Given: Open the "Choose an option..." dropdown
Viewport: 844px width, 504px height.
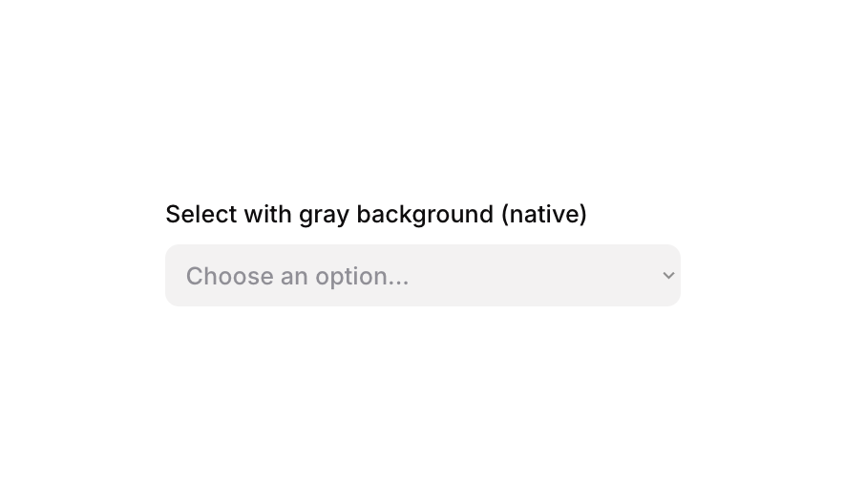Looking at the screenshot, I should click(x=422, y=276).
